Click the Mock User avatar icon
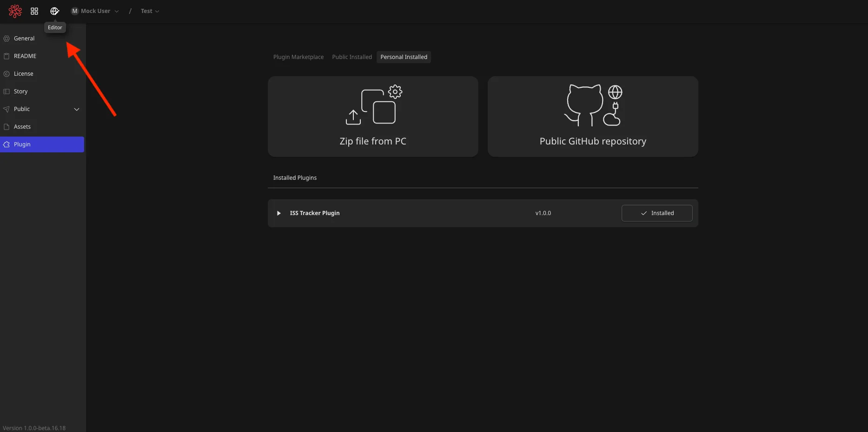Viewport: 868px width, 432px height. (75, 11)
